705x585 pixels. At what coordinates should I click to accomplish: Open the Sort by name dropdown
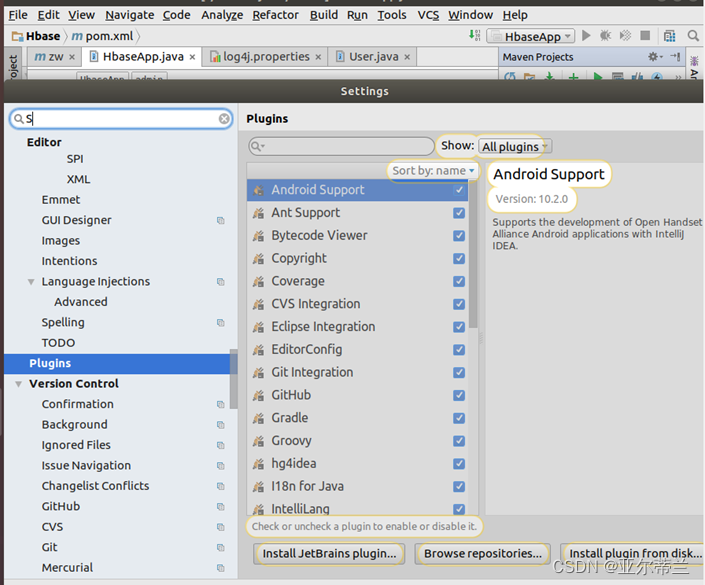tap(433, 171)
